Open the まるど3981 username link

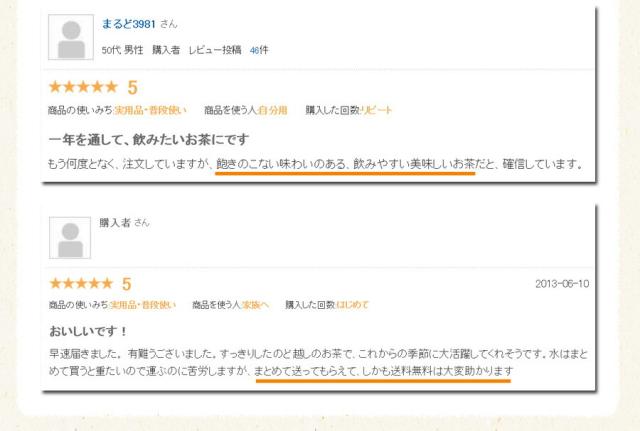[129, 24]
